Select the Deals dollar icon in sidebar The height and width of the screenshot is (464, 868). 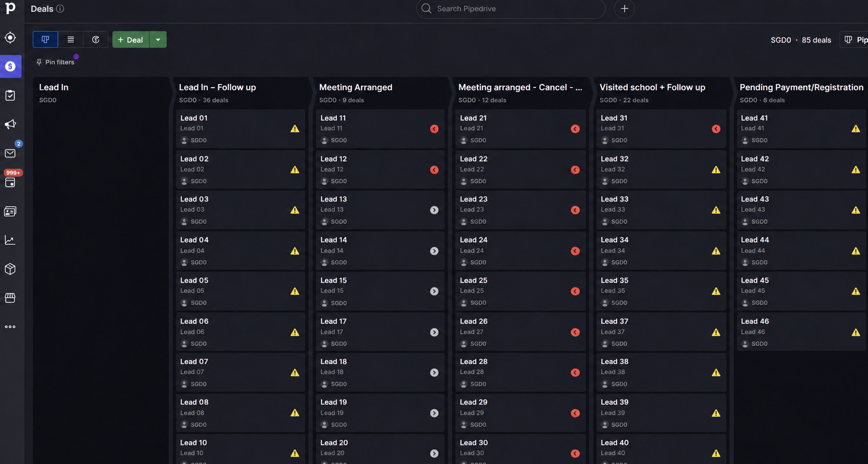(11, 66)
